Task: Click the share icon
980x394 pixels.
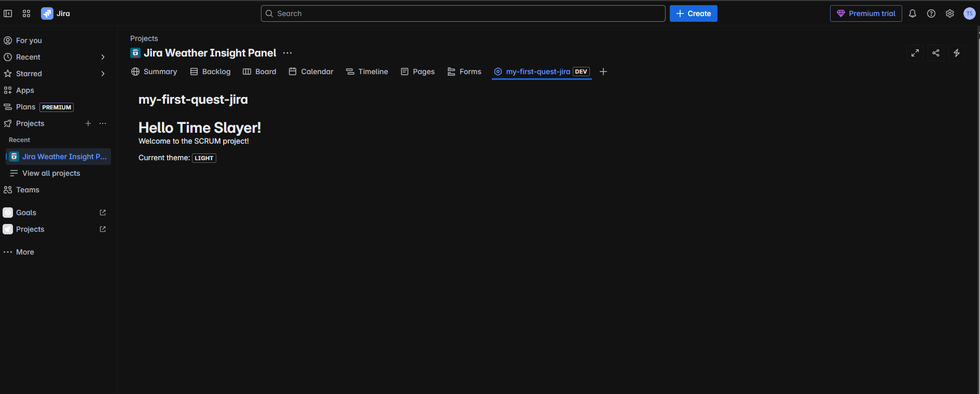Action: [936, 53]
